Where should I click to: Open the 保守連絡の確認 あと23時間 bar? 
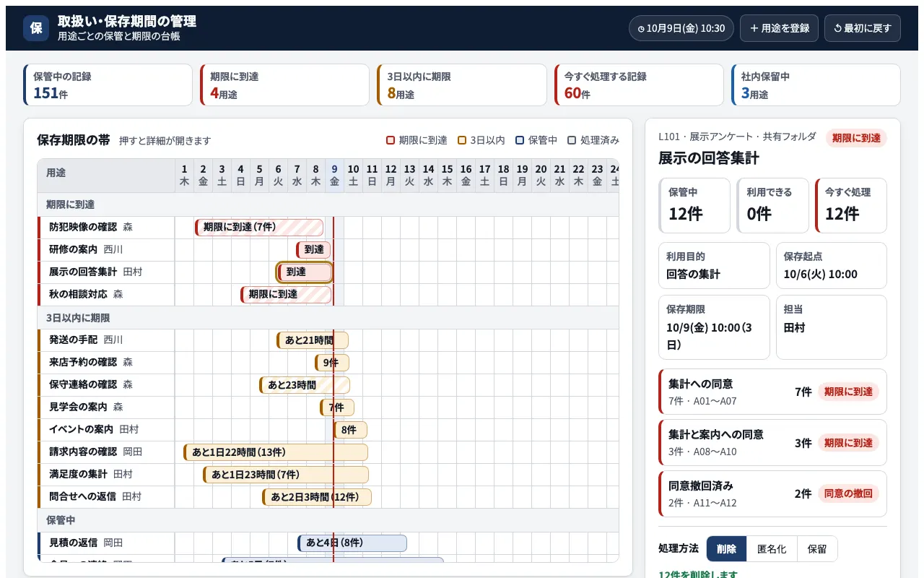[x=305, y=385]
